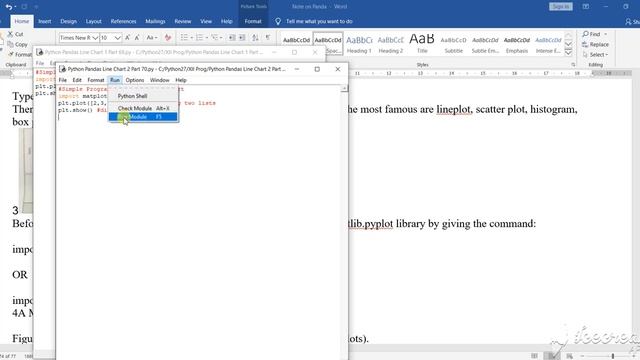Click the Format Painter button
Screen dimensions: 640x360
[x=20, y=54]
